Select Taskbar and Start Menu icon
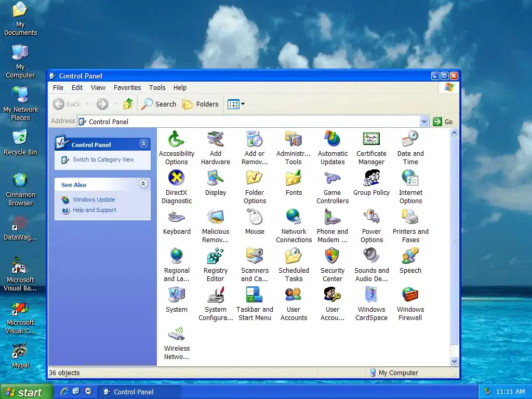 255,295
